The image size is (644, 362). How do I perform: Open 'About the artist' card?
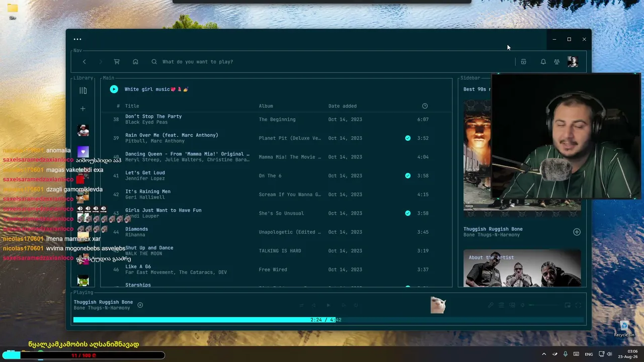(x=522, y=268)
